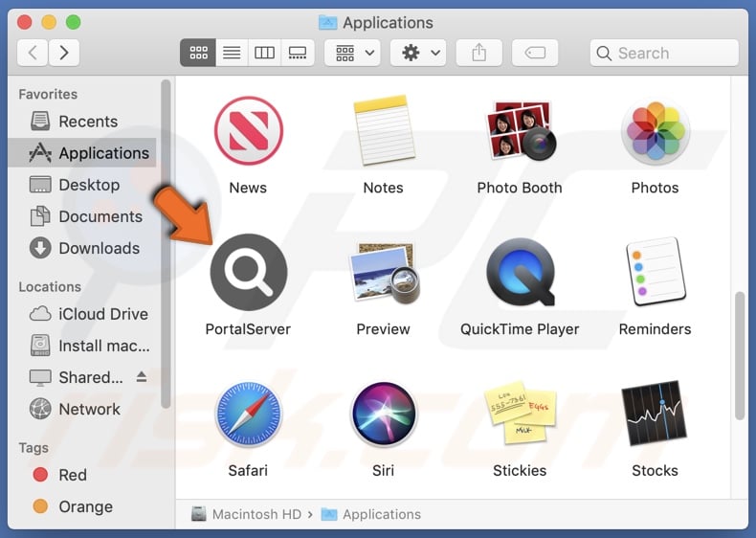Switch to list view
The width and height of the screenshot is (756, 538).
[232, 52]
